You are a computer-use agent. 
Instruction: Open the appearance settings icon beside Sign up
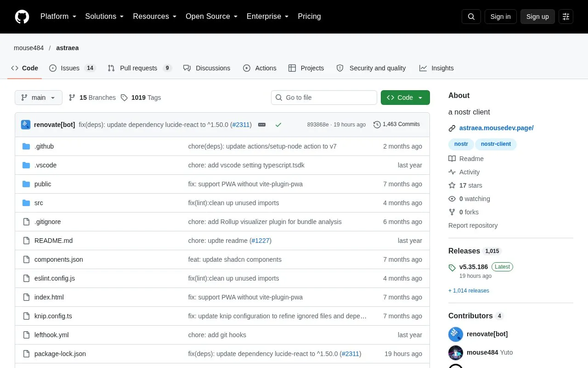566,17
